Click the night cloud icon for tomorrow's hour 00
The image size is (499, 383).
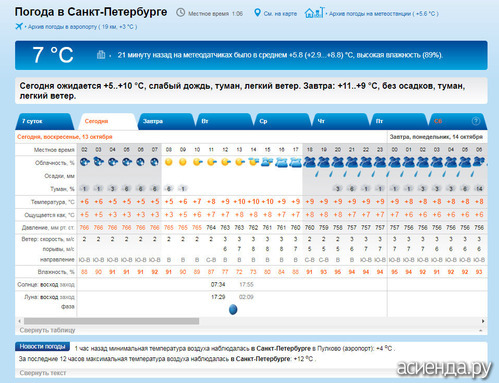(394, 162)
